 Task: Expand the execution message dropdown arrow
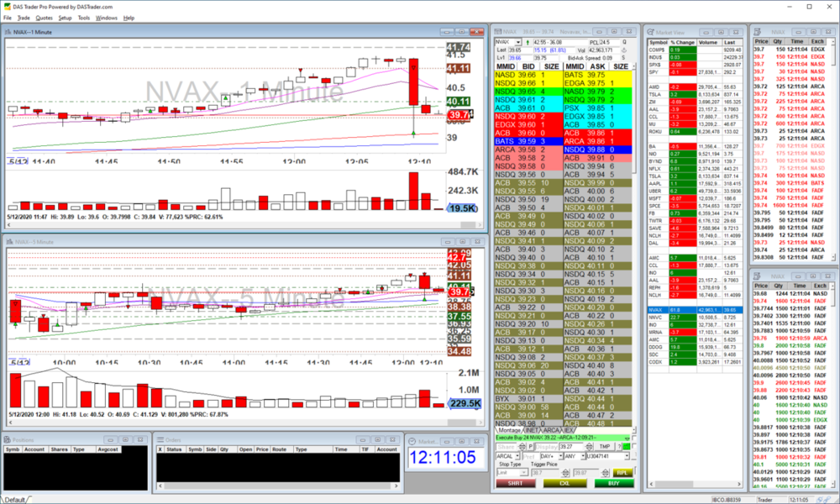(x=627, y=438)
